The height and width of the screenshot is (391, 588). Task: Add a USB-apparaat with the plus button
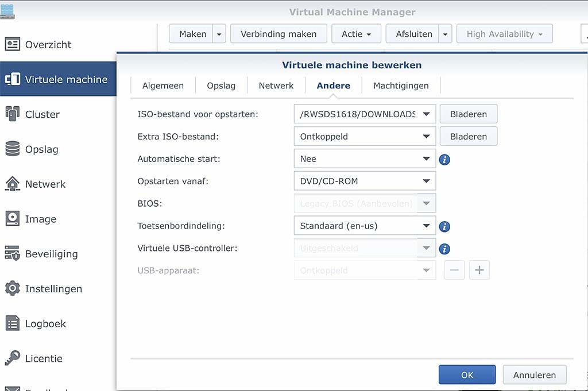(479, 270)
